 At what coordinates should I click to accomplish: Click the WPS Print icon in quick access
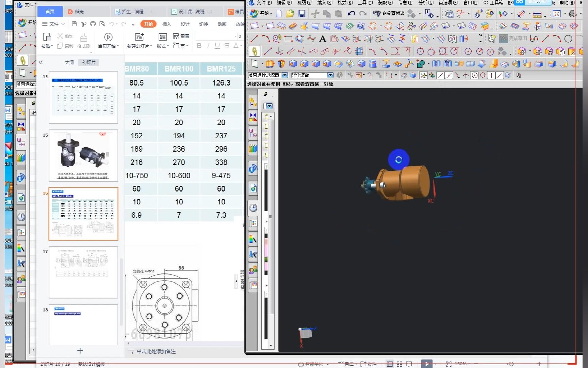point(93,24)
